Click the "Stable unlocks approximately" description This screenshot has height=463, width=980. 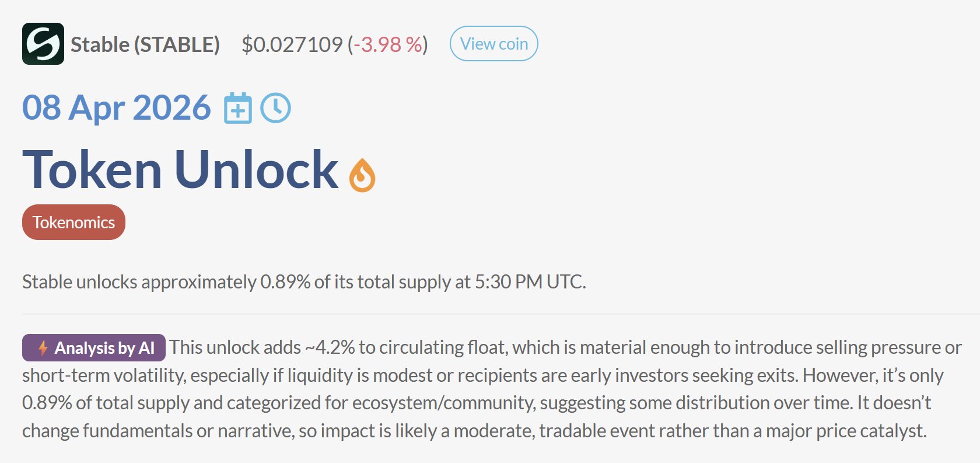click(139, 282)
